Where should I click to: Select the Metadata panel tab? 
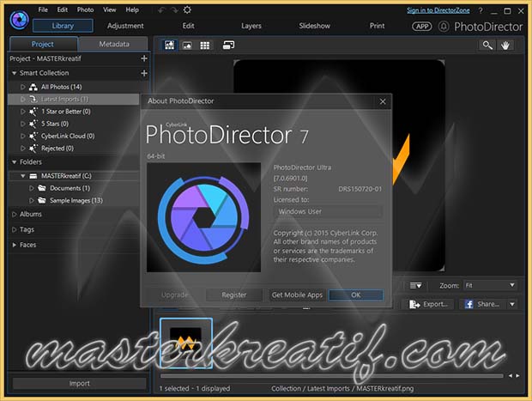(x=114, y=44)
